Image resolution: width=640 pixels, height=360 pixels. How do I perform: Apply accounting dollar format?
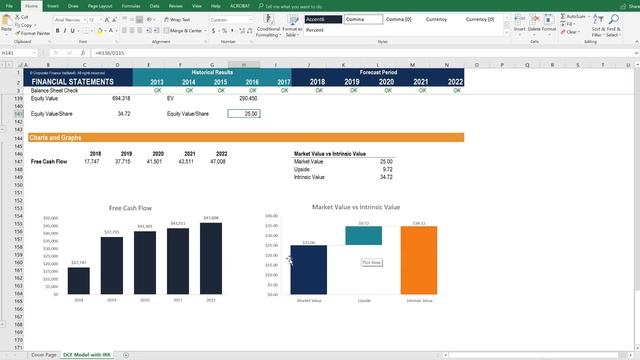coord(213,31)
